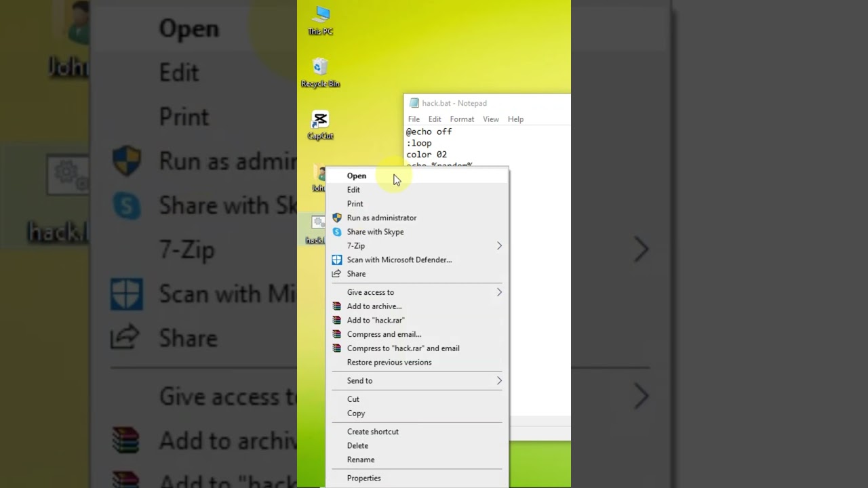The width and height of the screenshot is (868, 488).
Task: Choose Delete in the context menu
Action: (417, 445)
